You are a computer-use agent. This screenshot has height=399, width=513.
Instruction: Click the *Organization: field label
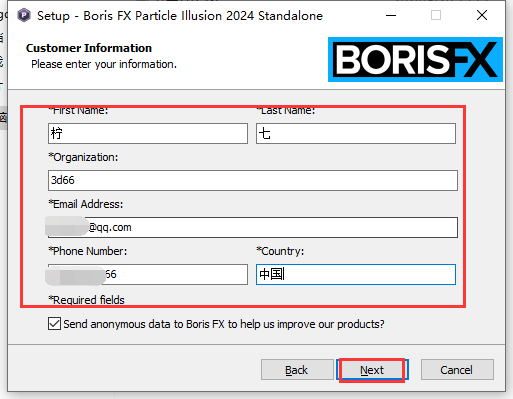tap(83, 157)
